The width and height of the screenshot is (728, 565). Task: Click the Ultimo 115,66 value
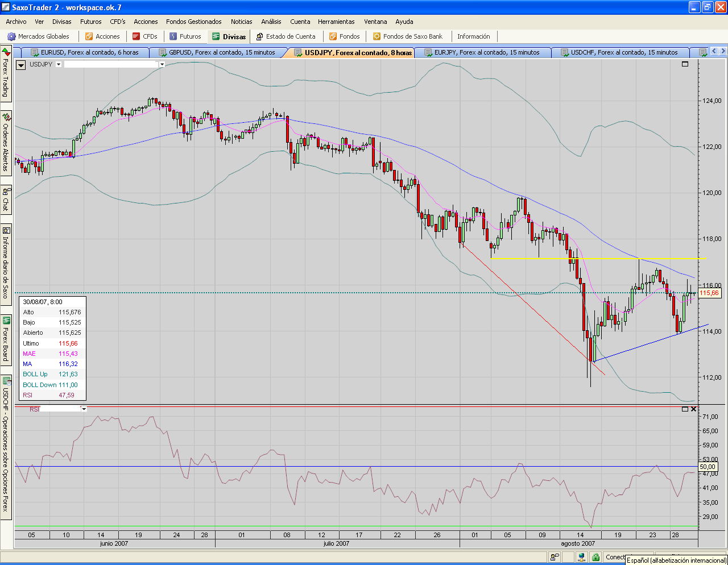[x=68, y=343]
